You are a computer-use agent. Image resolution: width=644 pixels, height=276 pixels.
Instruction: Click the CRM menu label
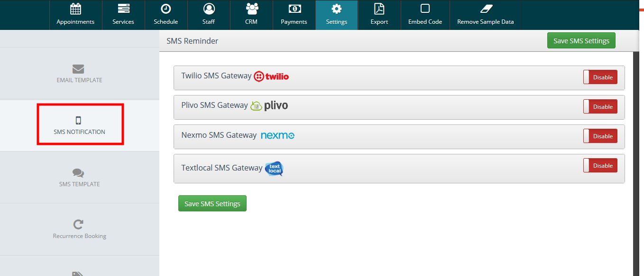tap(251, 22)
